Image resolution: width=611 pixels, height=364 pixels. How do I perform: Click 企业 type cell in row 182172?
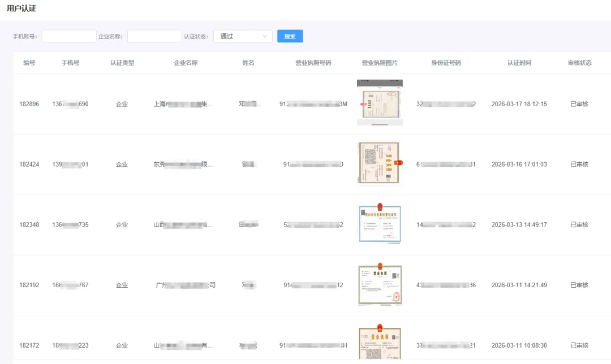[x=122, y=345]
